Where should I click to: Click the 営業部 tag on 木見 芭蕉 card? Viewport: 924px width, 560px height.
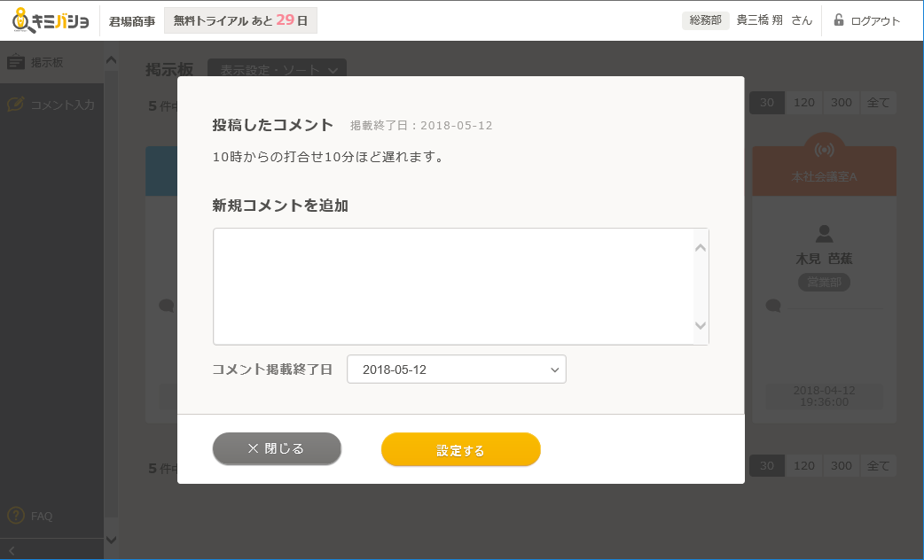(x=824, y=282)
